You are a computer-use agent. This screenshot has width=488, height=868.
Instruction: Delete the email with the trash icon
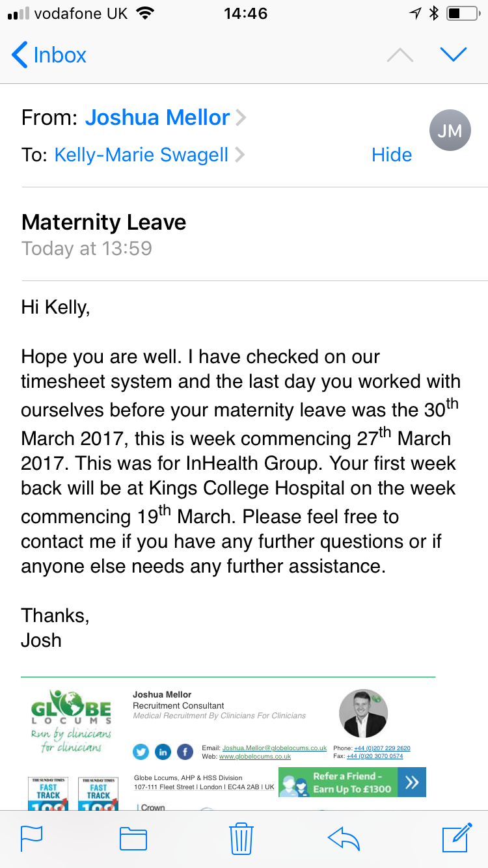pyautogui.click(x=241, y=838)
